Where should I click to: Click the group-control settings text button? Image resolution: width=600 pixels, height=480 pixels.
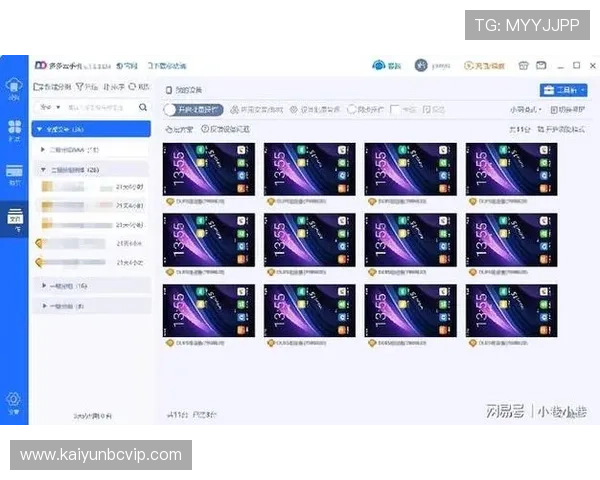click(x=320, y=110)
